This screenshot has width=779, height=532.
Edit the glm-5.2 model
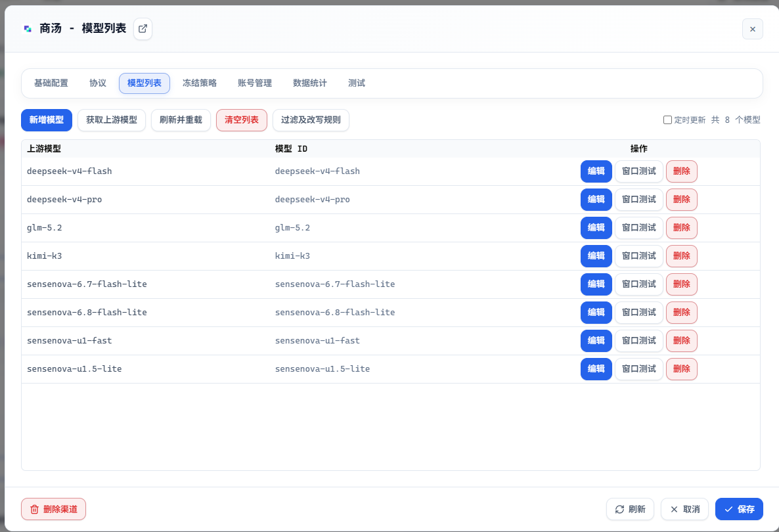(x=596, y=228)
